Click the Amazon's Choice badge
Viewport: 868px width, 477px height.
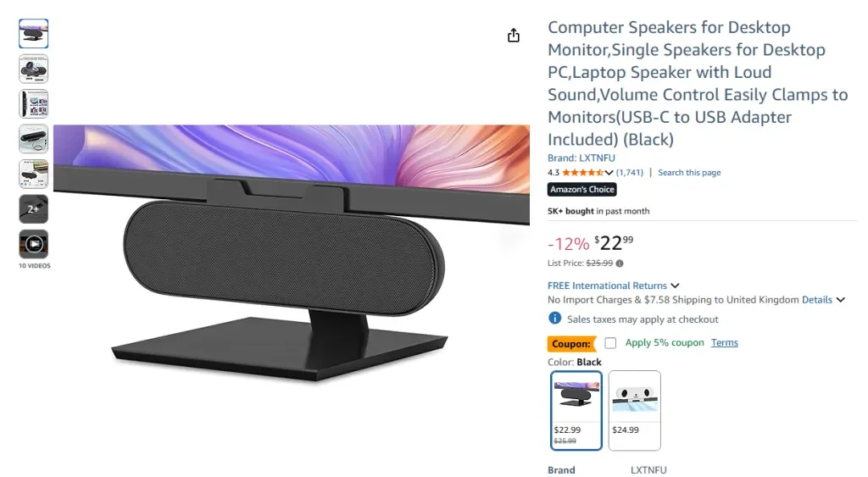point(582,190)
